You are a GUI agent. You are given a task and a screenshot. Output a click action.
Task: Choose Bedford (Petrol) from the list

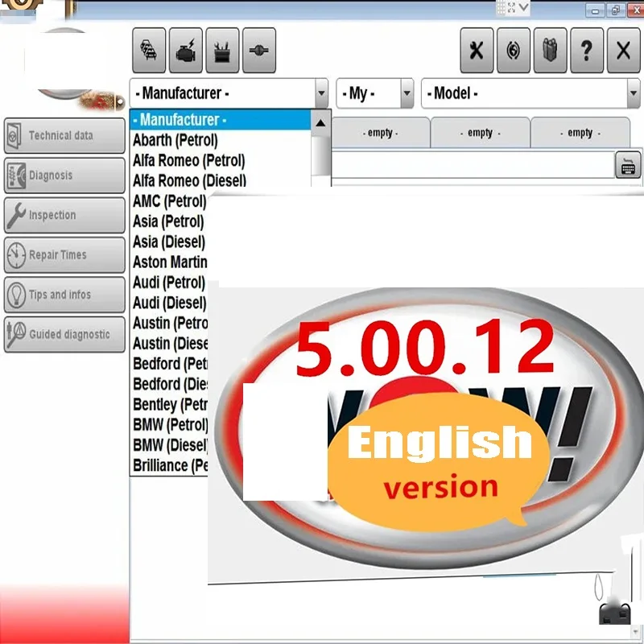click(170, 364)
